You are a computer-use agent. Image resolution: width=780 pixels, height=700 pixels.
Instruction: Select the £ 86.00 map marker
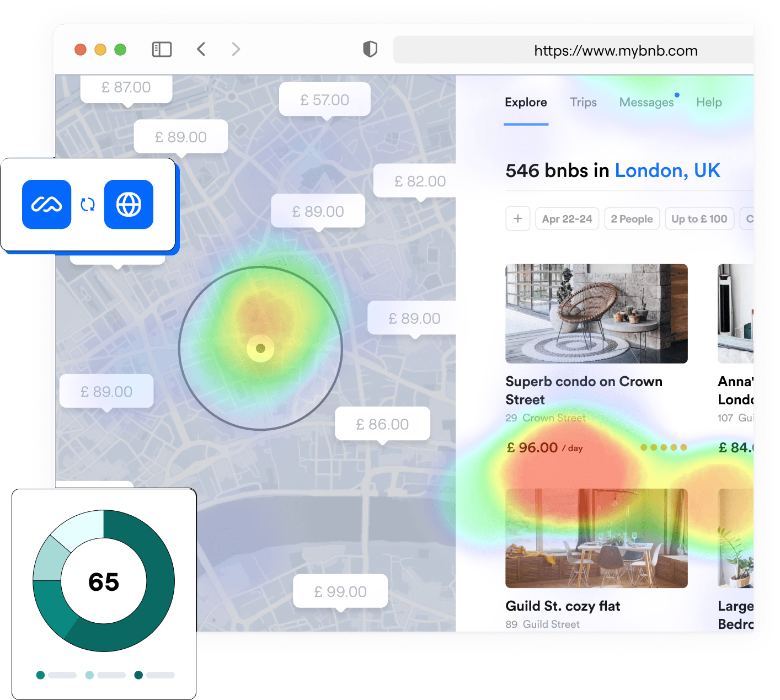[x=382, y=424]
